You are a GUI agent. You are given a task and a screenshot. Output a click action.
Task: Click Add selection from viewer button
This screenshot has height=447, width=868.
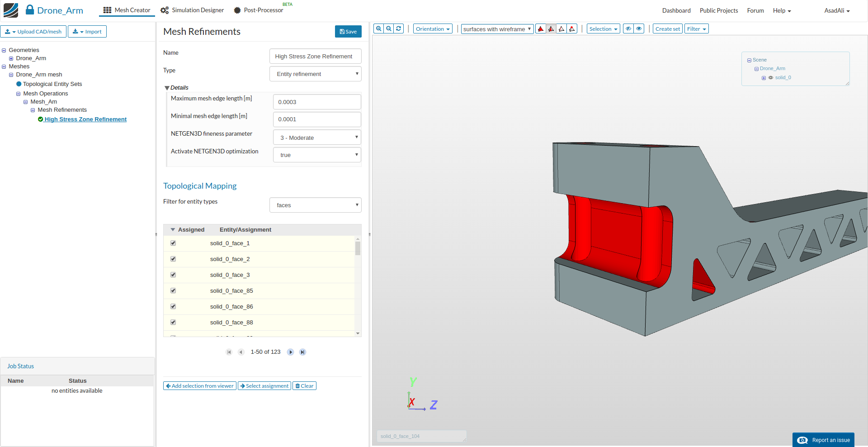200,386
